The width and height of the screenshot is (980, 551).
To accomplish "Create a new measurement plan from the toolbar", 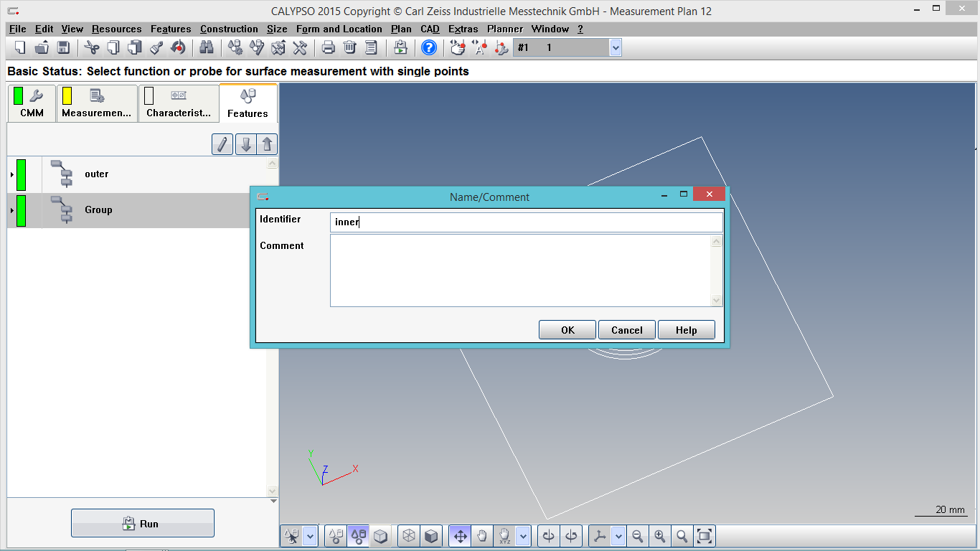I will (20, 47).
